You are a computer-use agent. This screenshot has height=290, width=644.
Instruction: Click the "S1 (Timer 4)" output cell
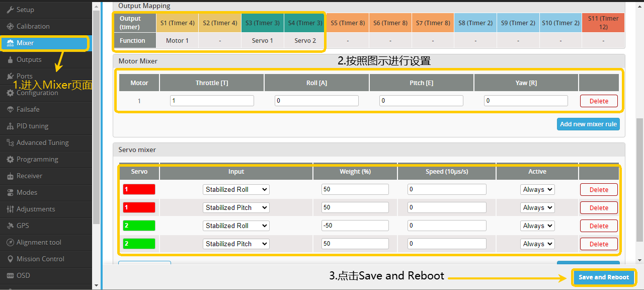[177, 23]
